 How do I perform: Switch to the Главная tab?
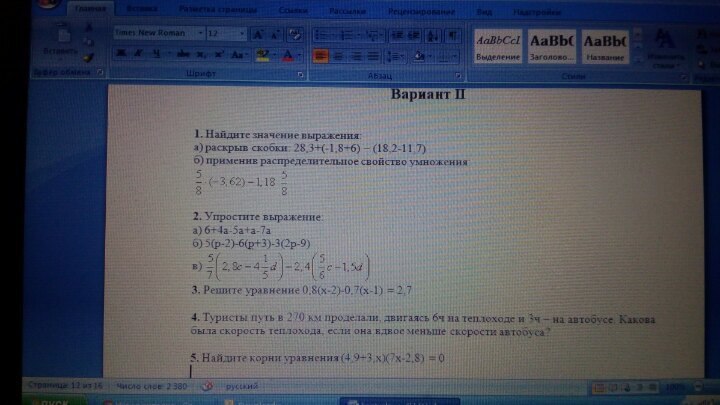tap(90, 9)
